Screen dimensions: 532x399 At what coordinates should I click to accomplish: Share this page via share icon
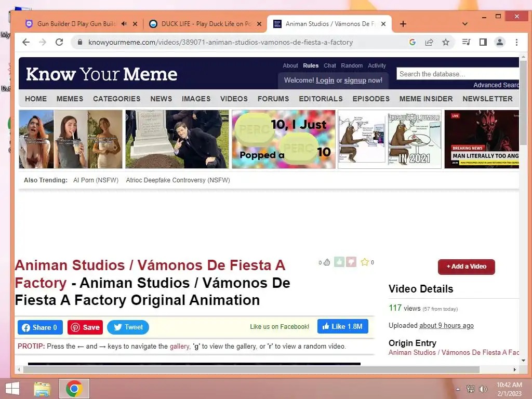coord(429,42)
